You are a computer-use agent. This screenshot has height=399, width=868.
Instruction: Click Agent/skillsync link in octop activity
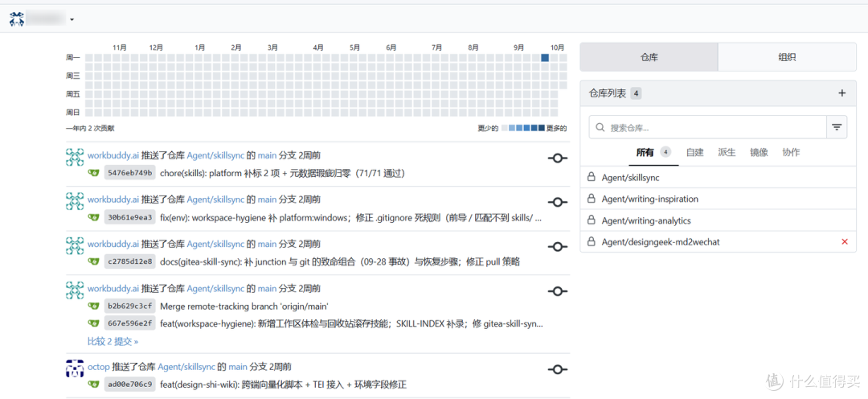[x=186, y=367]
